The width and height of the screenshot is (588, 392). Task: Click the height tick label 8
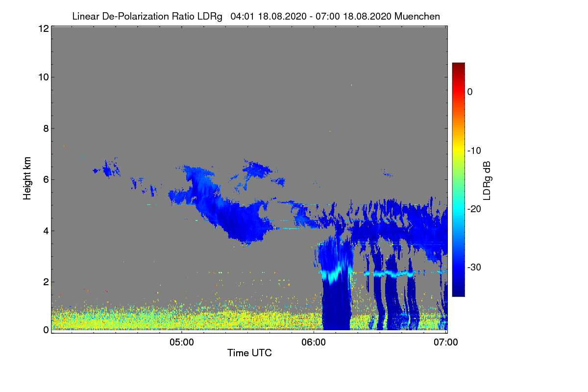pyautogui.click(x=45, y=128)
